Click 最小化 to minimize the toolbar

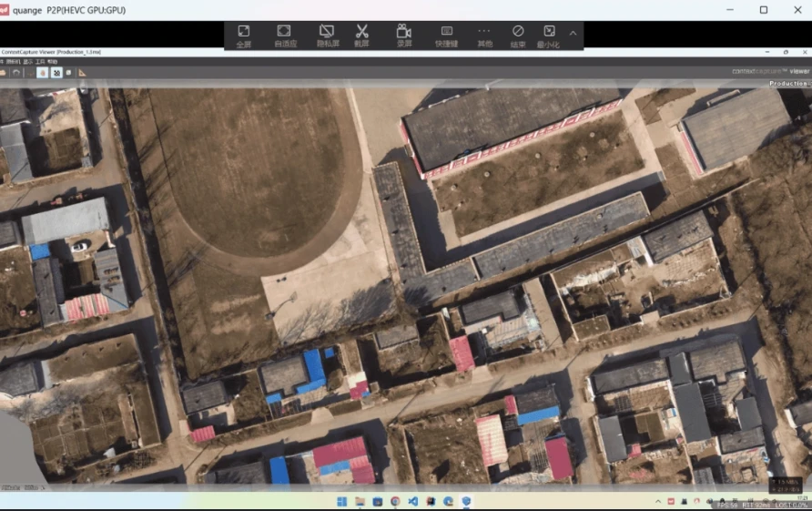(x=549, y=36)
